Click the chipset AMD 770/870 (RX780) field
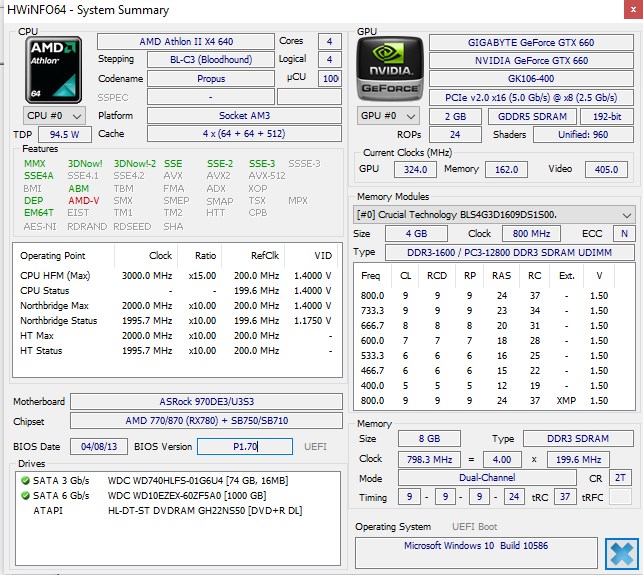Viewport: 643px width, 575px height. coord(206,421)
